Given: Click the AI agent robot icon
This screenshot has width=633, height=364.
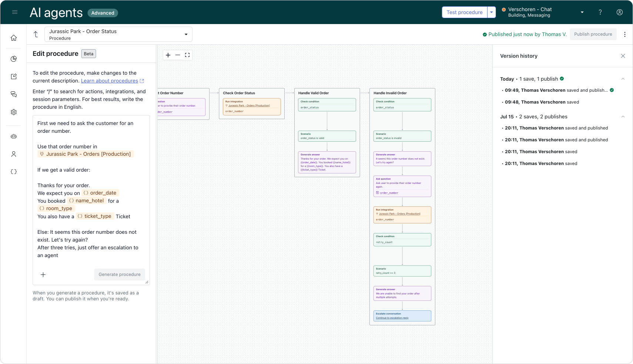Looking at the screenshot, I should (x=14, y=136).
